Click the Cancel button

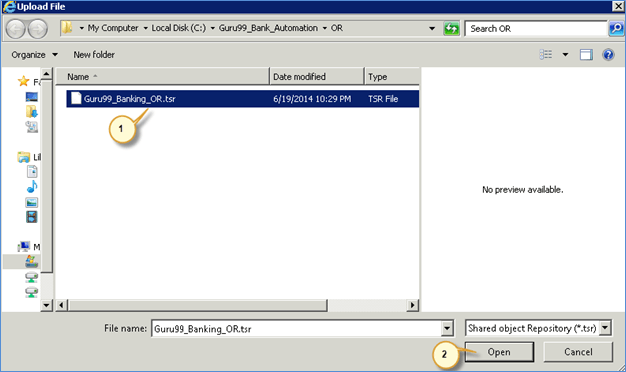(578, 352)
